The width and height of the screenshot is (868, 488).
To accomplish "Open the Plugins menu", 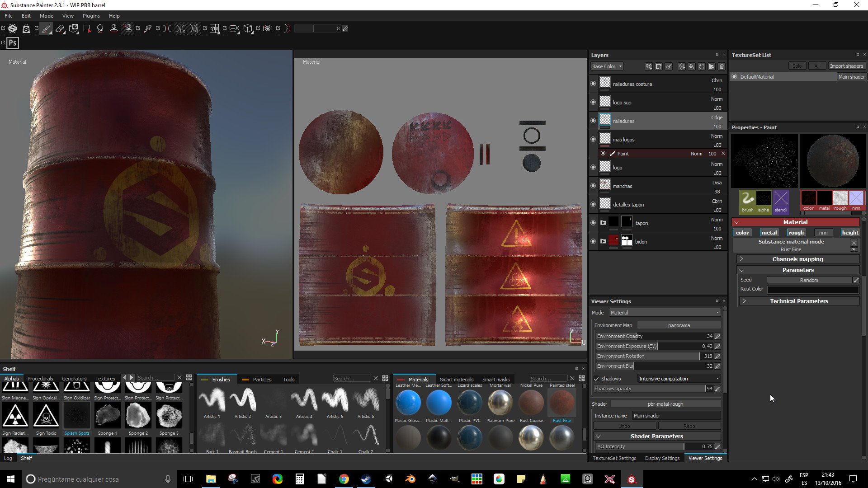I will (x=91, y=16).
